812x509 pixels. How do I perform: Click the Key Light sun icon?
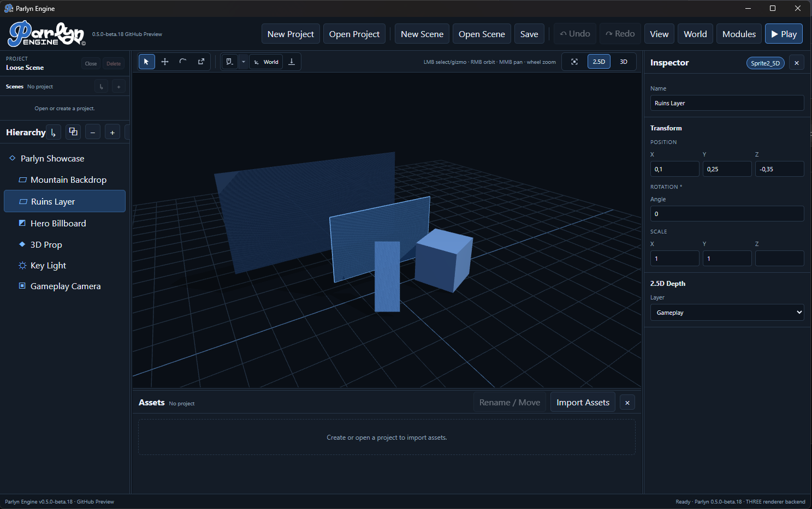(22, 265)
